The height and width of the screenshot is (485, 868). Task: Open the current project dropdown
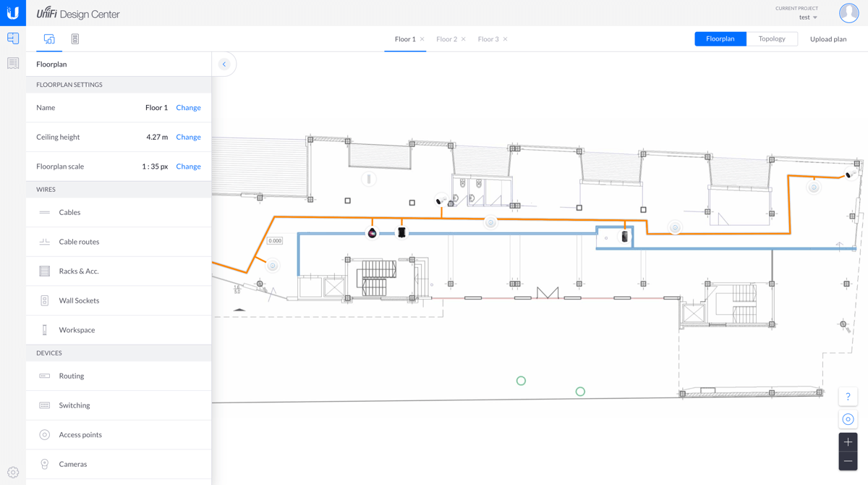point(808,17)
